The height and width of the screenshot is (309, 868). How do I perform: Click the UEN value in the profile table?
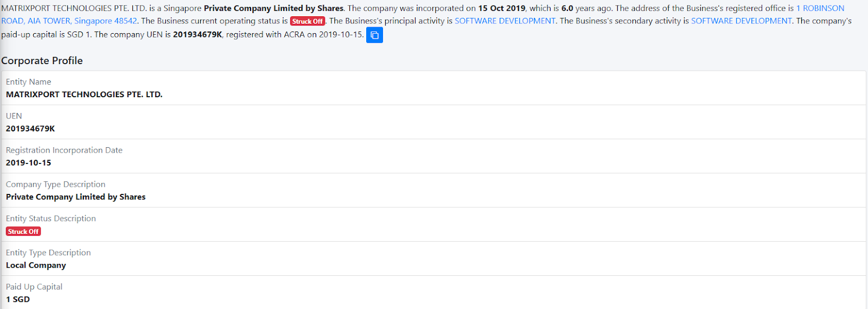click(30, 129)
